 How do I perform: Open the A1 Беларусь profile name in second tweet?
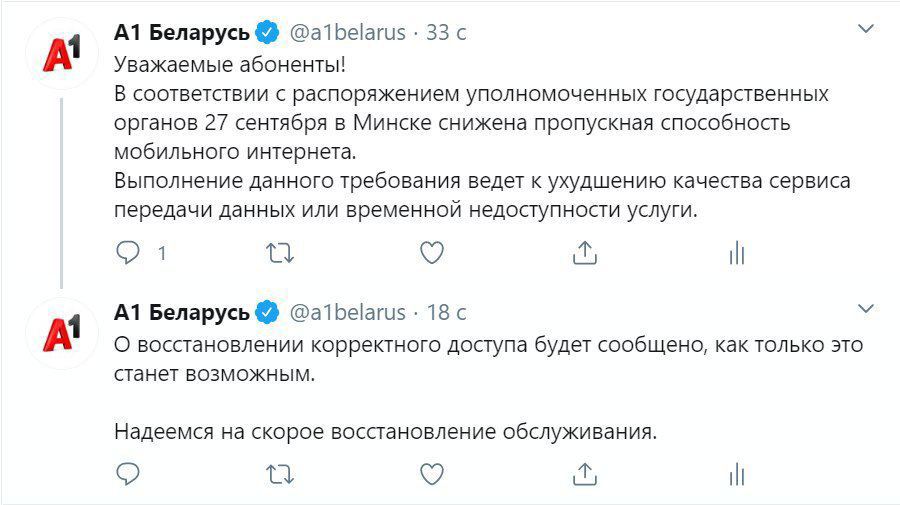tap(181, 313)
